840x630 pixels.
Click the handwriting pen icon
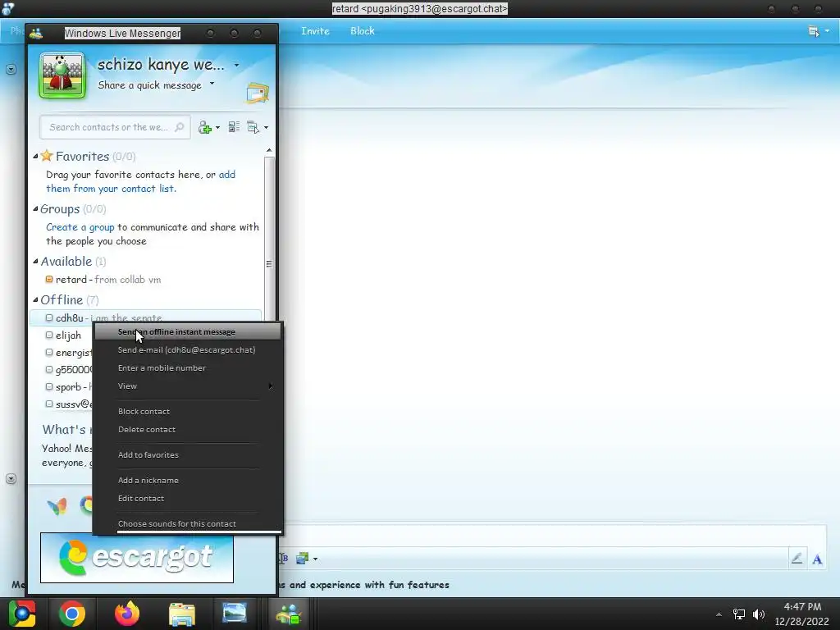797,559
